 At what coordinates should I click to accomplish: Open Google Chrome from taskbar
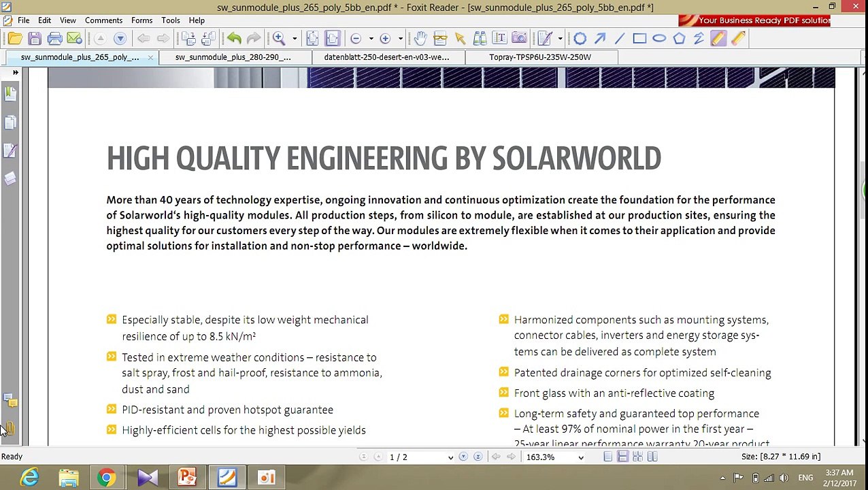(106, 478)
